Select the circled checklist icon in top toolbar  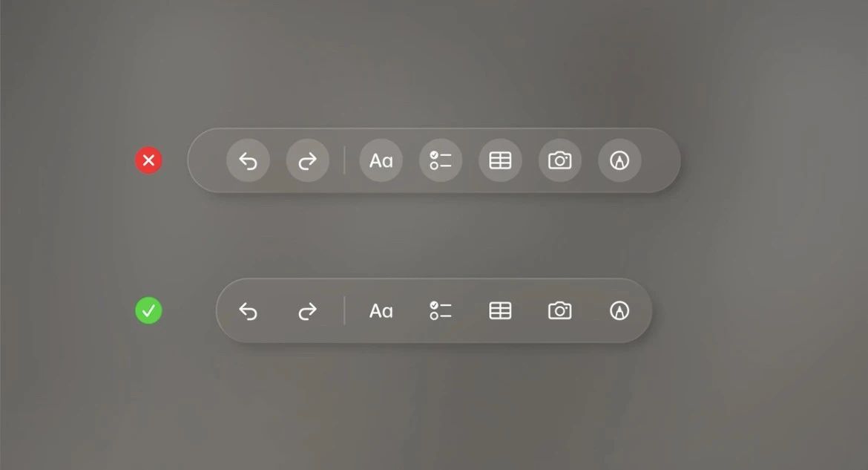[441, 160]
